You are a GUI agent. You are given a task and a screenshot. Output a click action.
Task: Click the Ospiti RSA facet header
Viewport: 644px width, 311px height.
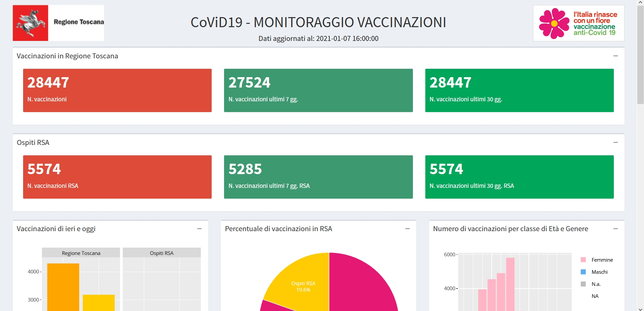pos(162,253)
